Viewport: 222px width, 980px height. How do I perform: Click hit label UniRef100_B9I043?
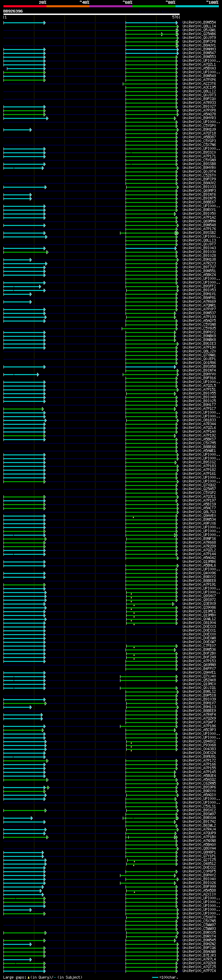click(x=199, y=248)
